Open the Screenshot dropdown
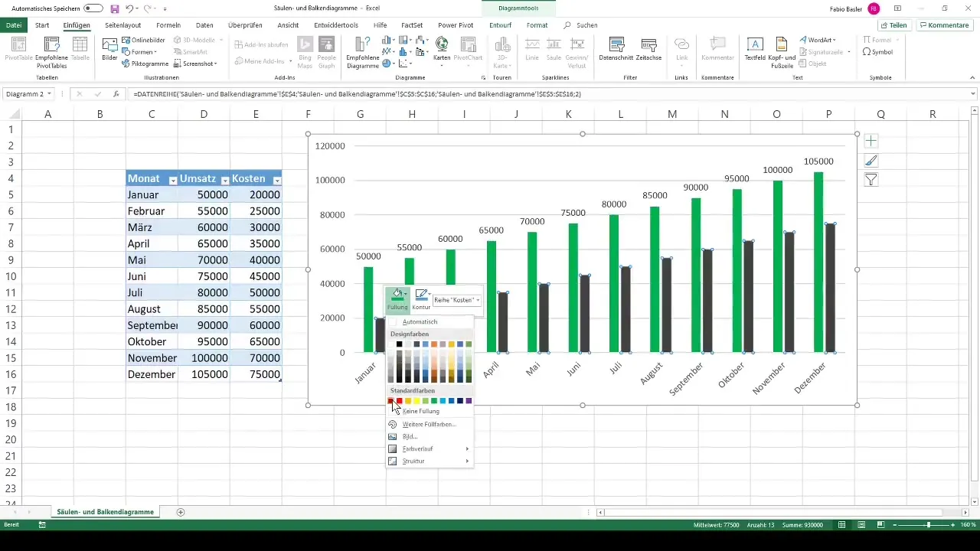 tap(195, 64)
